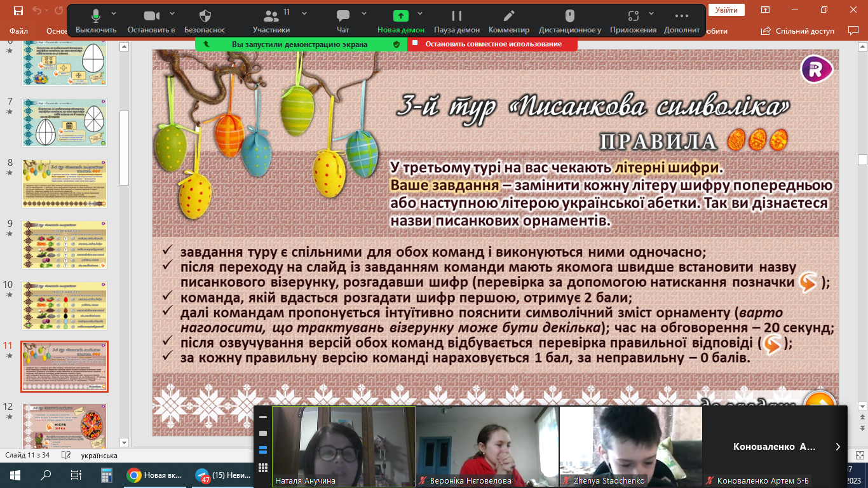Open the Приложения apps button
The width and height of the screenshot is (868, 488).
(633, 21)
